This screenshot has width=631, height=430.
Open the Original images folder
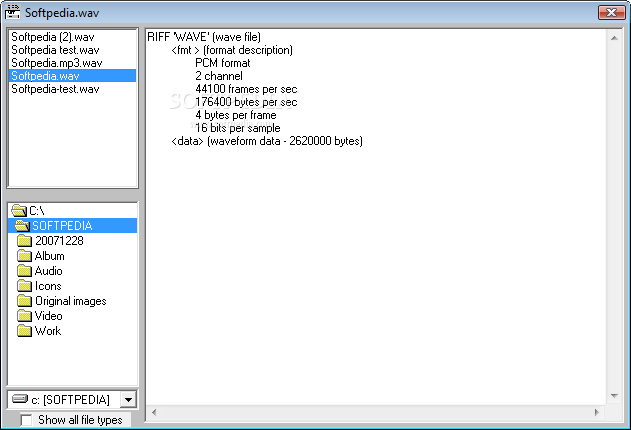coord(71,301)
